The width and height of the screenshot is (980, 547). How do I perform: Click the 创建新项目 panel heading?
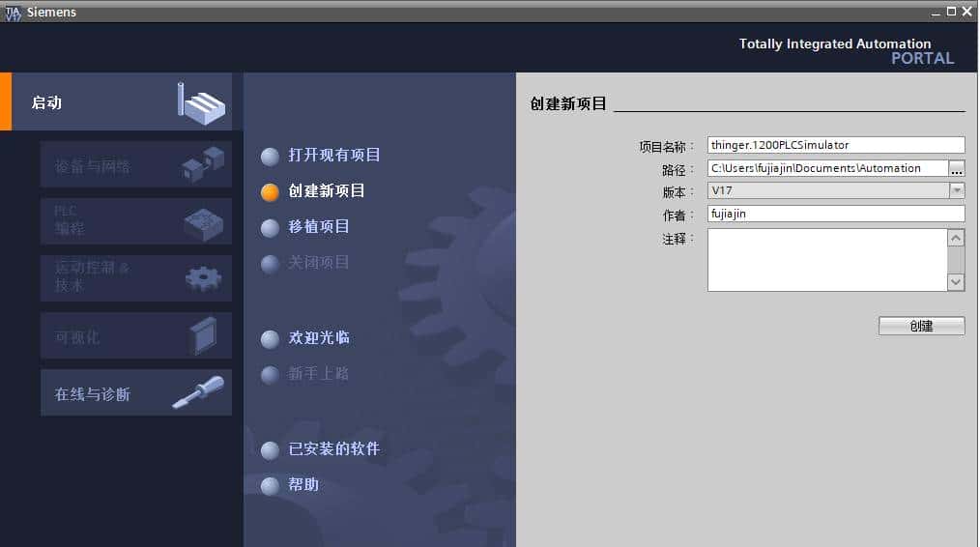pyautogui.click(x=568, y=103)
